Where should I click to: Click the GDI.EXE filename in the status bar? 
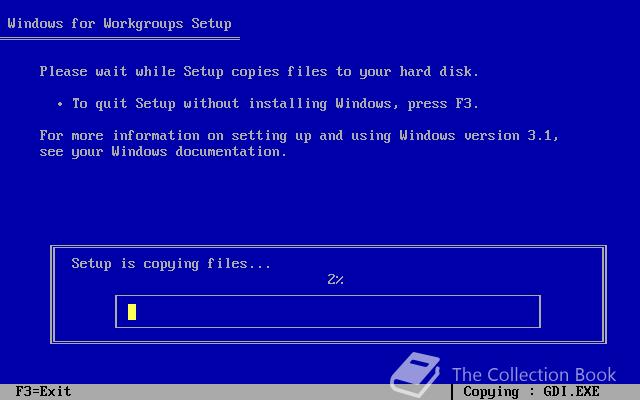pyautogui.click(x=571, y=392)
